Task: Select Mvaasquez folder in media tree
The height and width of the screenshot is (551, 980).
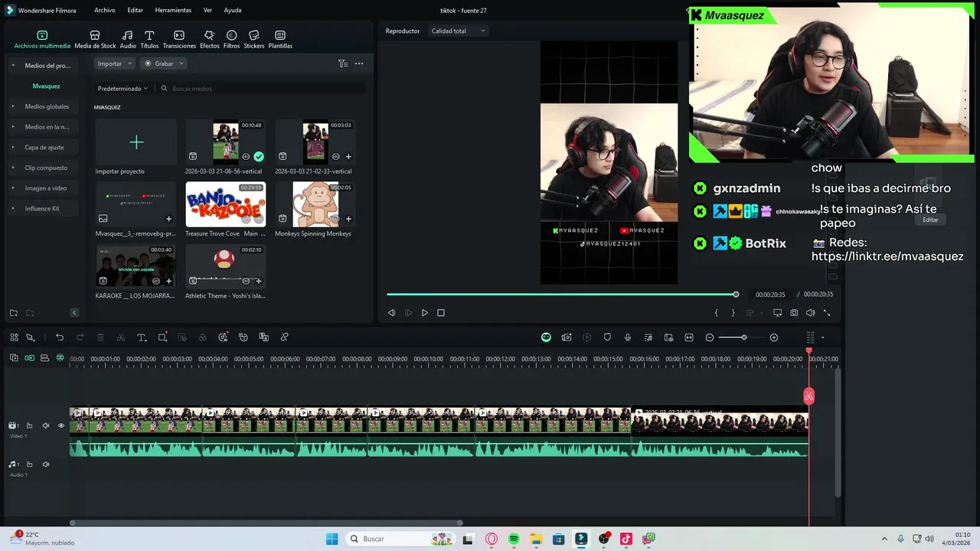Action: tap(46, 86)
